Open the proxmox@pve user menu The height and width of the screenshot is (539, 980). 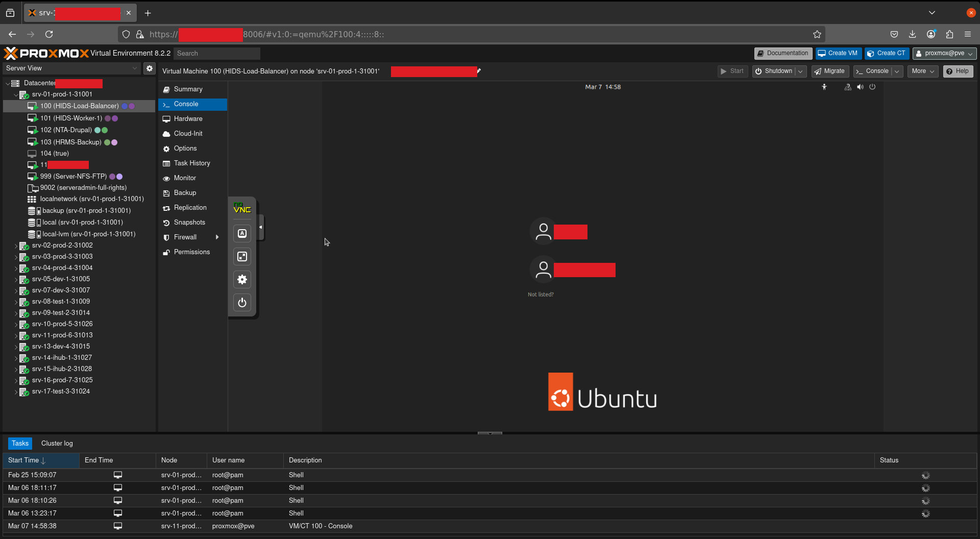[944, 54]
